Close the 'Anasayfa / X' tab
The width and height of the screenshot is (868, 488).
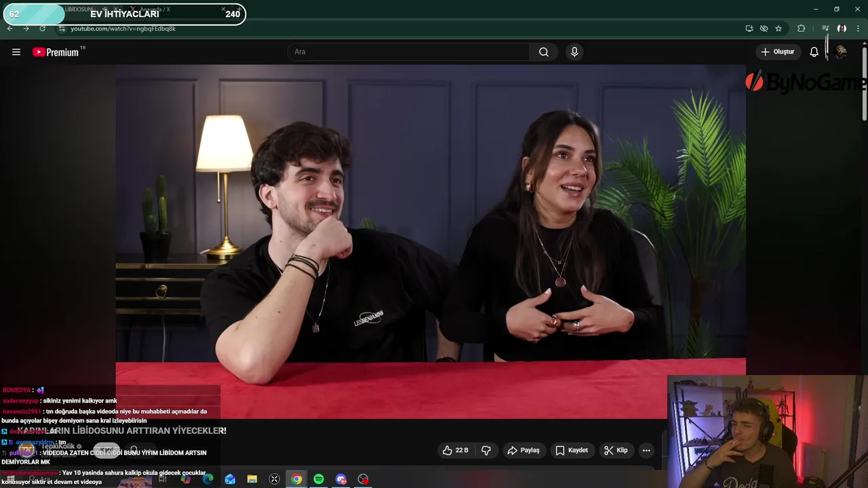click(223, 9)
